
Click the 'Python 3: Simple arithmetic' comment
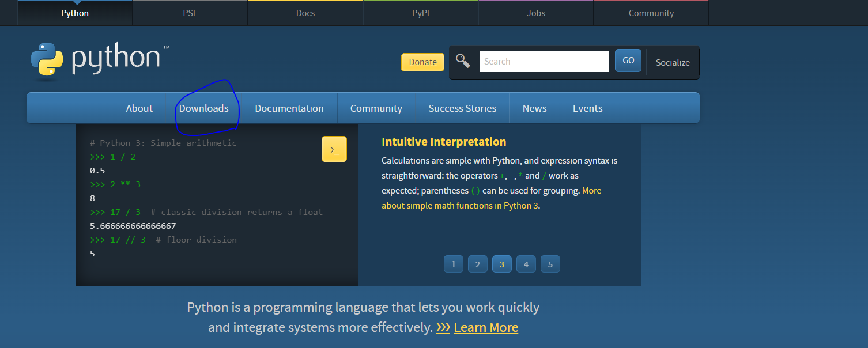[163, 143]
